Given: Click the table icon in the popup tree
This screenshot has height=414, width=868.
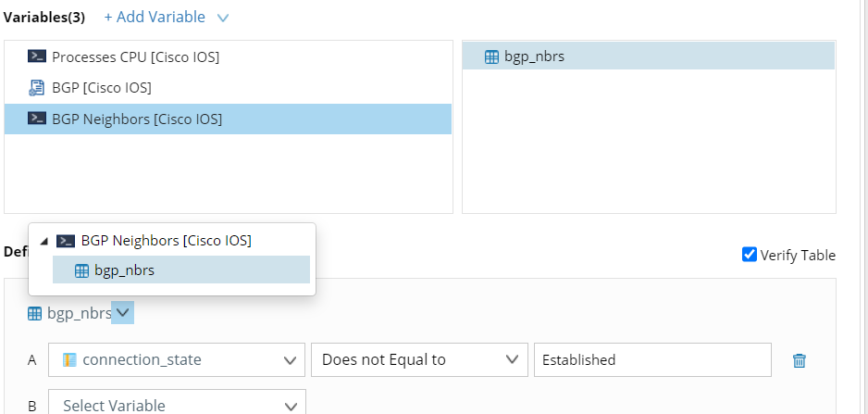Looking at the screenshot, I should tap(81, 270).
